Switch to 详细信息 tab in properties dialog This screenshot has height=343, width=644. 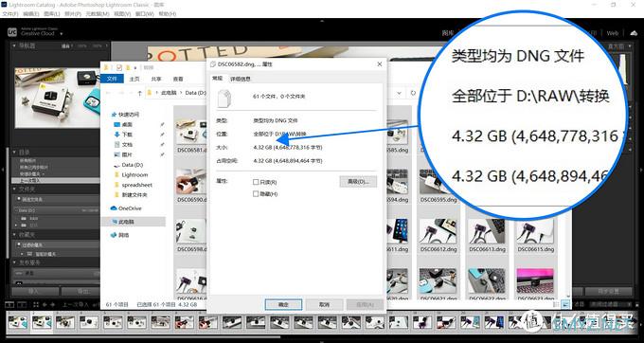point(240,79)
